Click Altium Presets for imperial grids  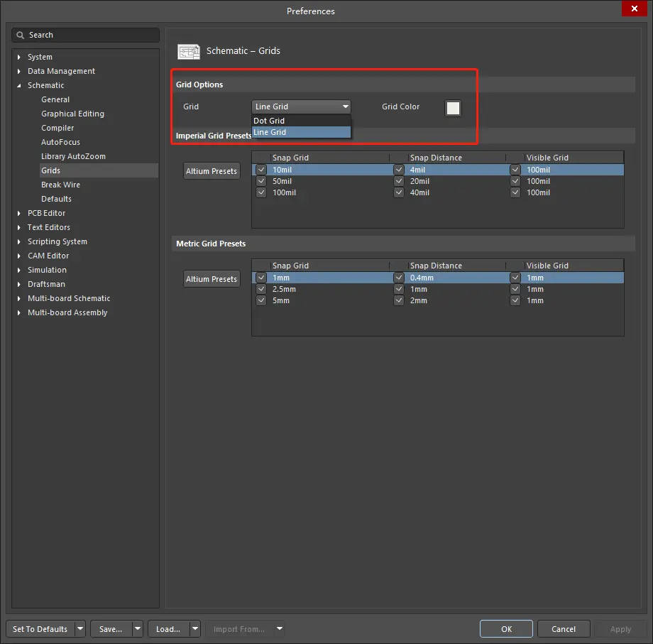(x=212, y=171)
